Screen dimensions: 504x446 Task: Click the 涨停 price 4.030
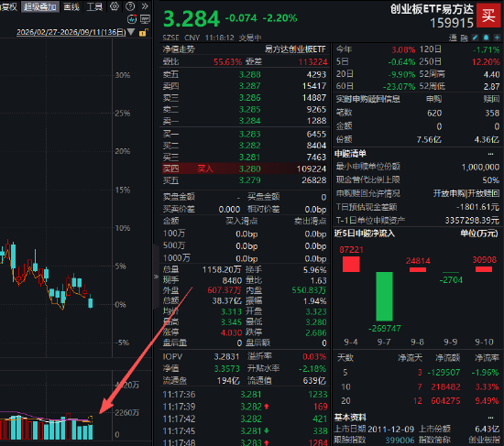click(x=231, y=332)
